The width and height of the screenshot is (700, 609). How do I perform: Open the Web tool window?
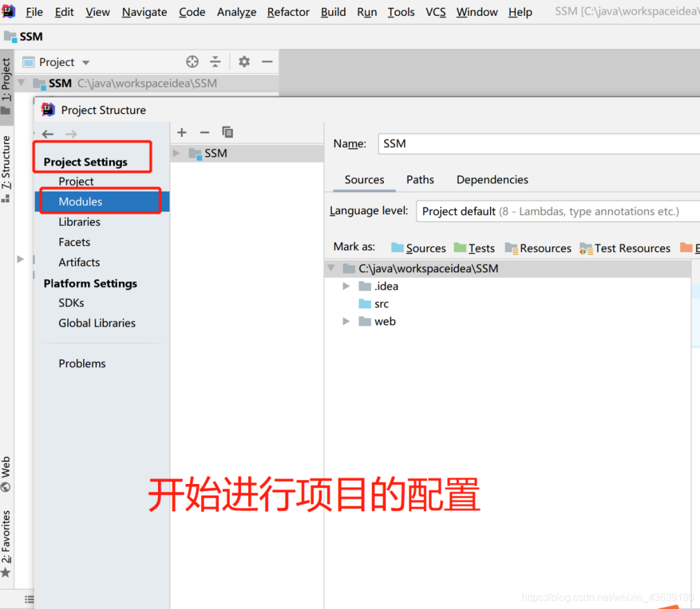coord(6,474)
